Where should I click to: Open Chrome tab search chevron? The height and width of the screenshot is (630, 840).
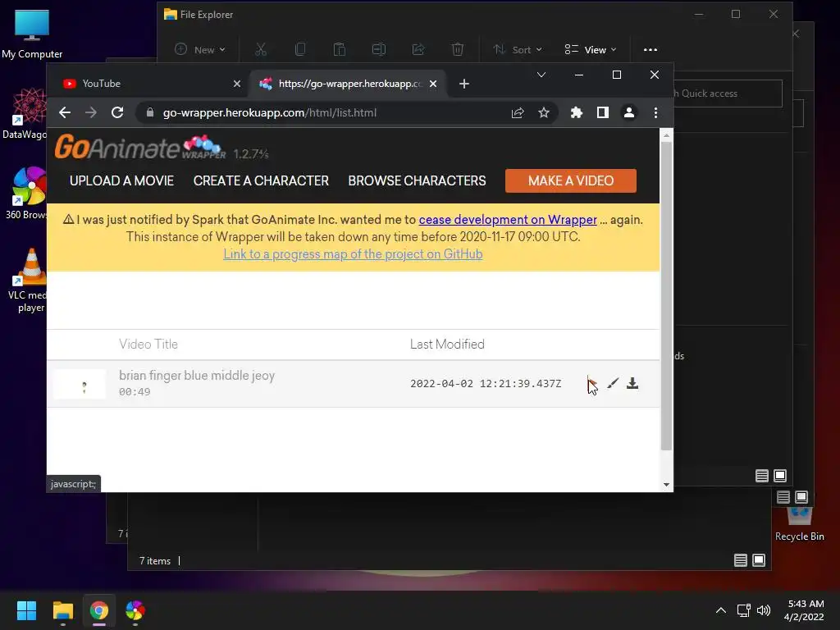click(541, 75)
